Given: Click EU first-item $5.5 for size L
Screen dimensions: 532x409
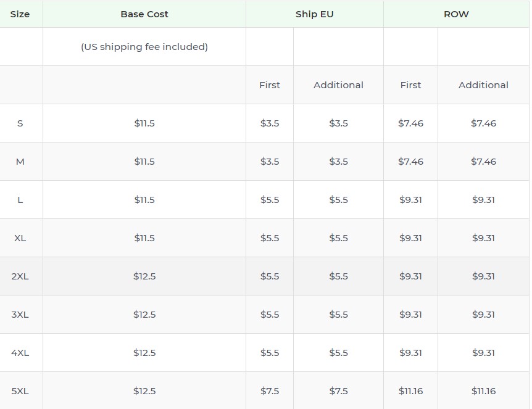Looking at the screenshot, I should coord(270,200).
